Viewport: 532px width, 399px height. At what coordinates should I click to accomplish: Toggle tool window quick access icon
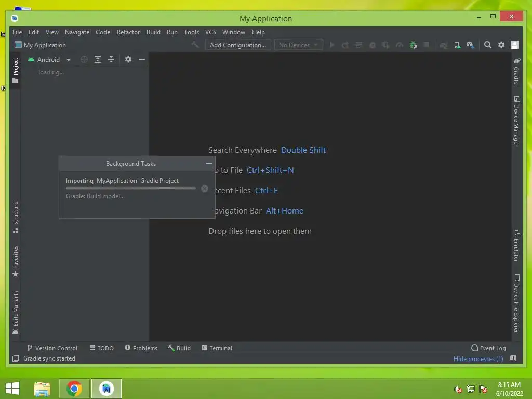click(x=15, y=358)
